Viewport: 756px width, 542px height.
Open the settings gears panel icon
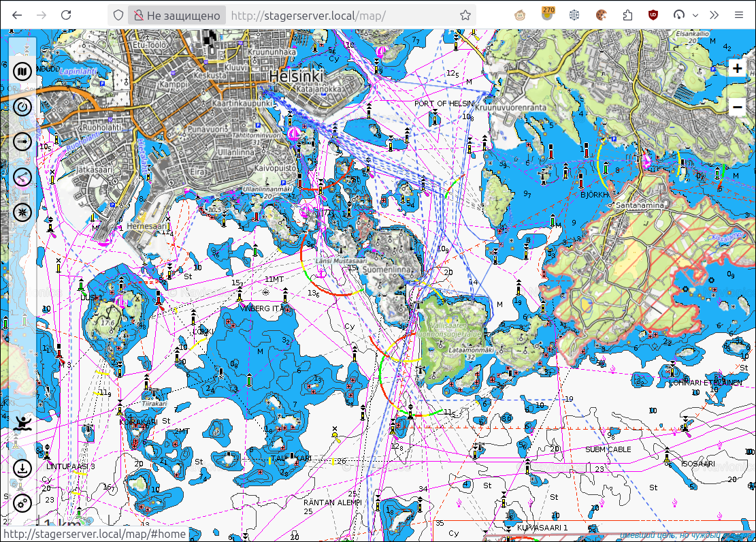pos(22,503)
